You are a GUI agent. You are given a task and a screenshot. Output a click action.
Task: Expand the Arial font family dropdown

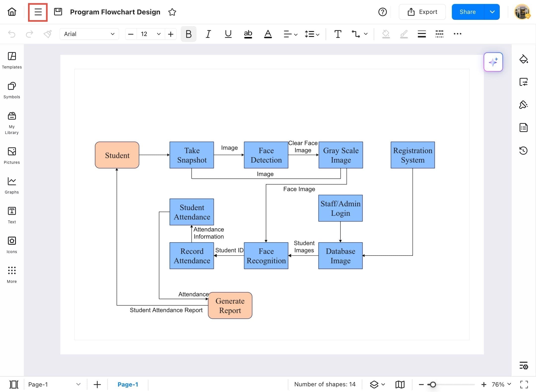pyautogui.click(x=112, y=34)
